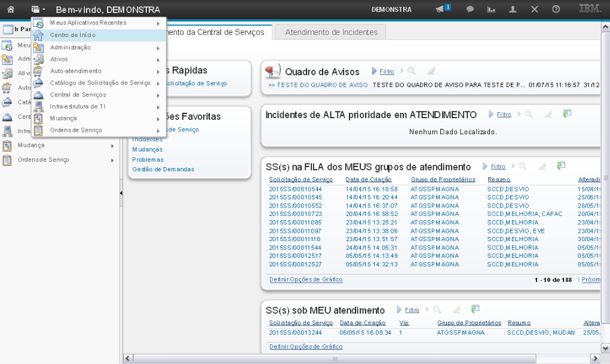Expand the Ordens de Serviço arrow in the sidebar
The image size is (610, 364).
(x=112, y=160)
